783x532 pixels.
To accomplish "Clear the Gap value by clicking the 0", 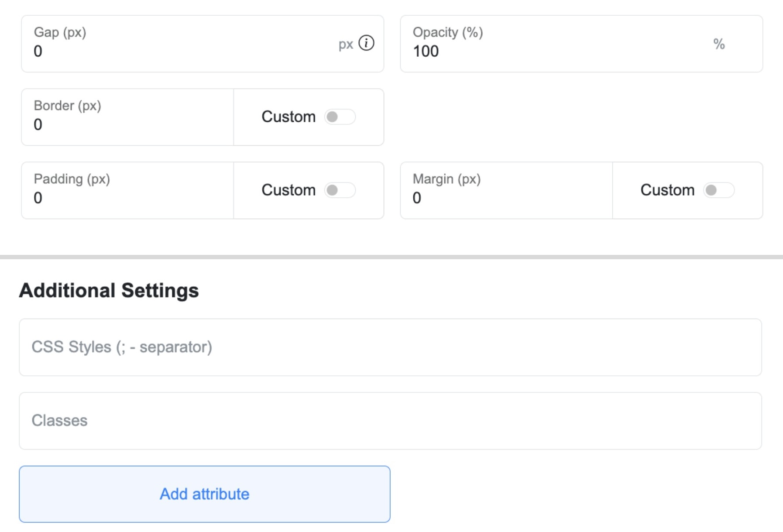I will 38,51.
